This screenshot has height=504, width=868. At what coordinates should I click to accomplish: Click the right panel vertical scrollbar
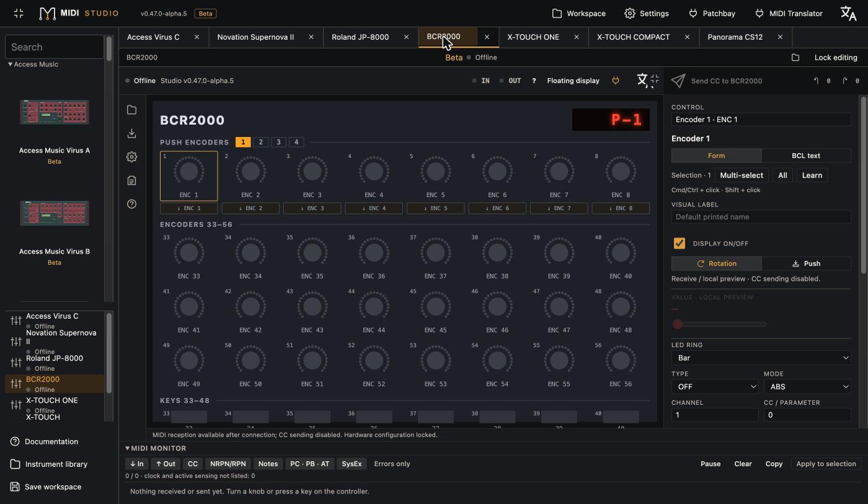tap(863, 185)
